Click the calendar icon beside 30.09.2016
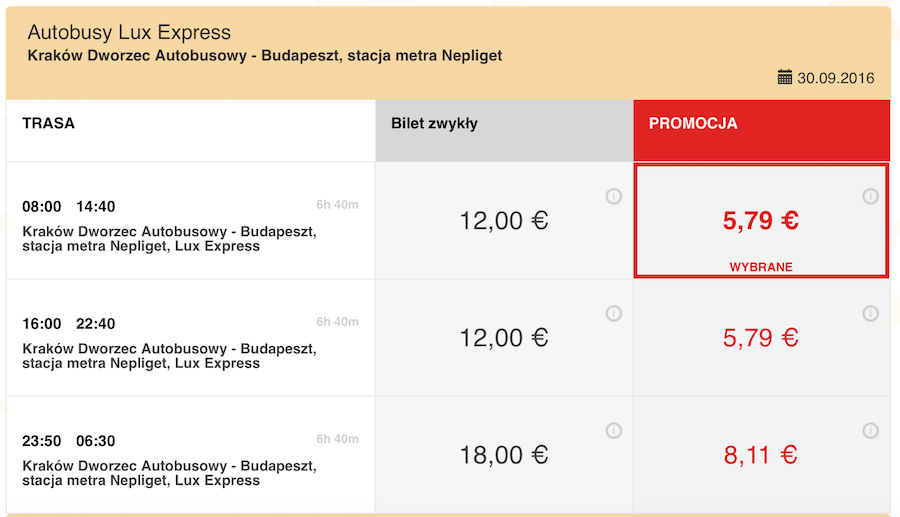Screen dimensions: 900x517 tap(785, 77)
